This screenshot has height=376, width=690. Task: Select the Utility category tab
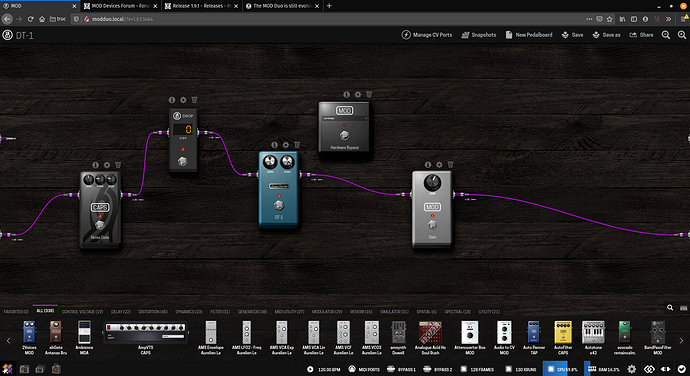point(489,312)
